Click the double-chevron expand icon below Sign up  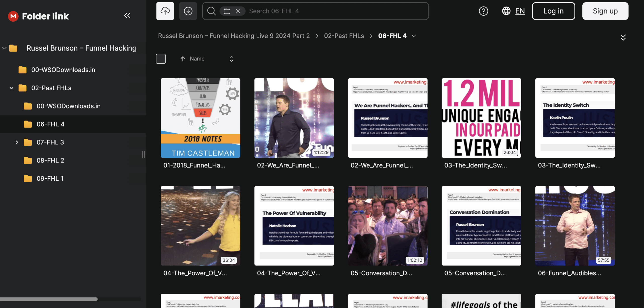[x=623, y=37]
